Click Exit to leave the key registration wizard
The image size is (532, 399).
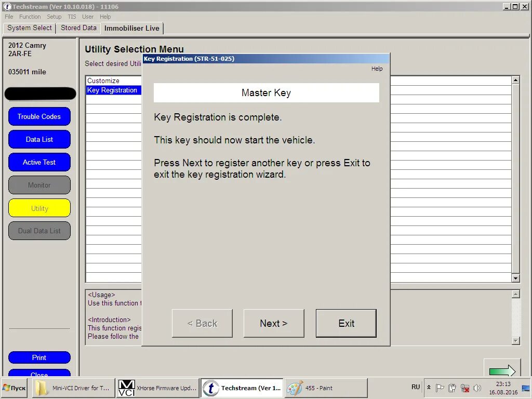point(346,323)
